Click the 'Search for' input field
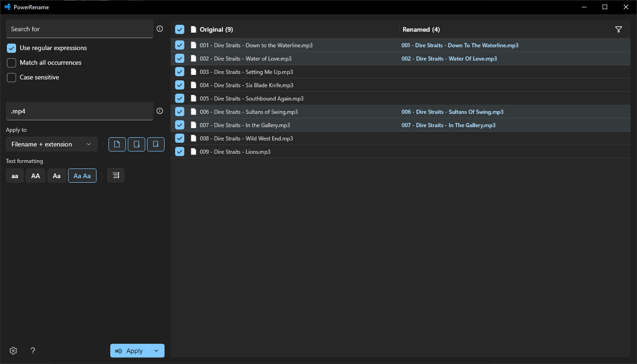Viewport: 637px width, 364px height. point(80,28)
